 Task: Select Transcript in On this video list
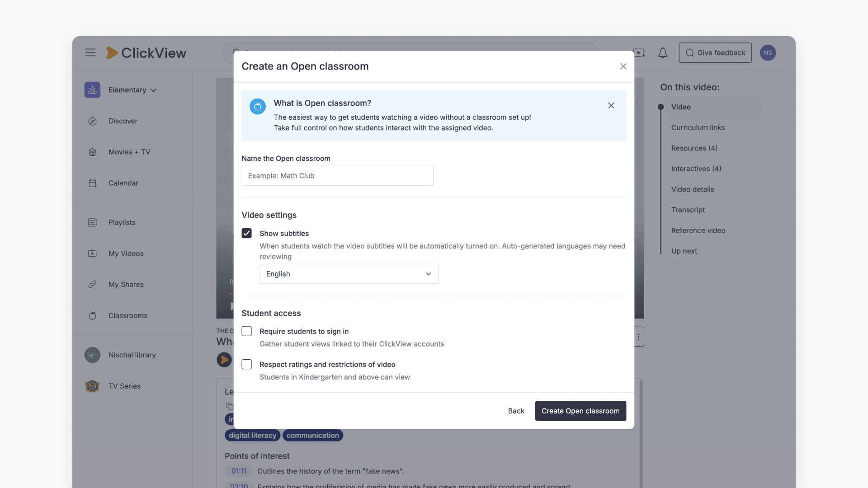click(688, 210)
